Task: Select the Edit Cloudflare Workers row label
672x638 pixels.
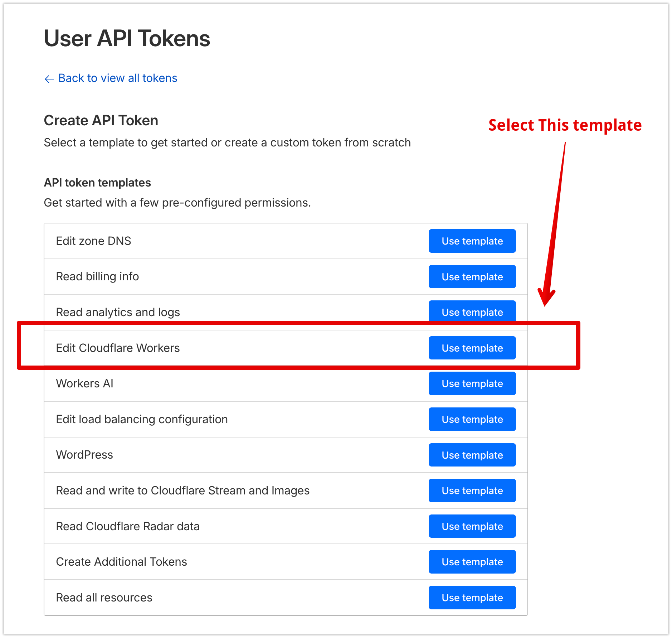Action: point(118,348)
